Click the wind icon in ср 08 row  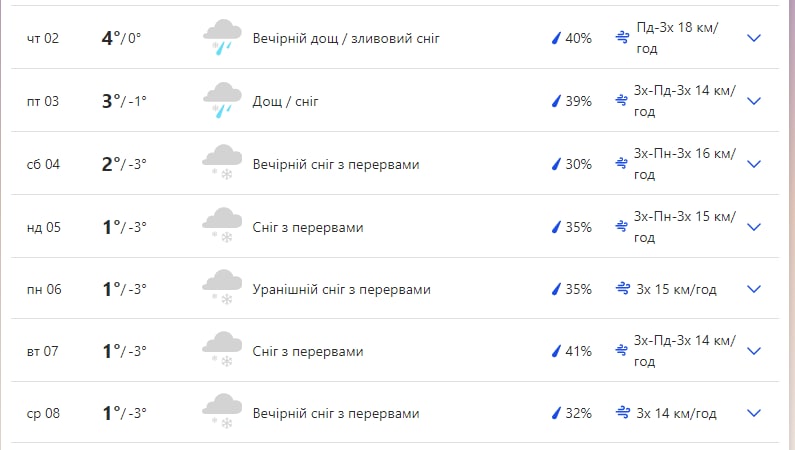[622, 413]
